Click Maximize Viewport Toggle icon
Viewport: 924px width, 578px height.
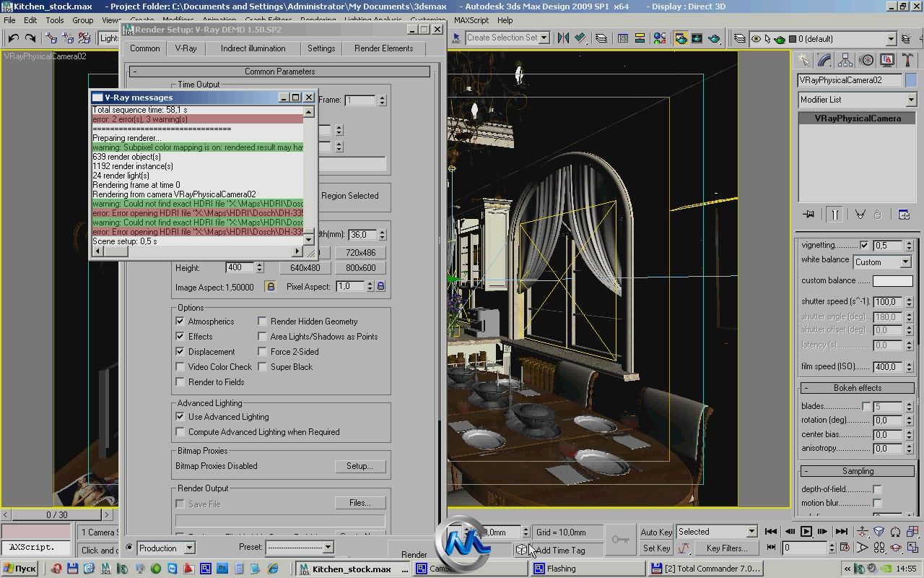pyautogui.click(x=912, y=548)
